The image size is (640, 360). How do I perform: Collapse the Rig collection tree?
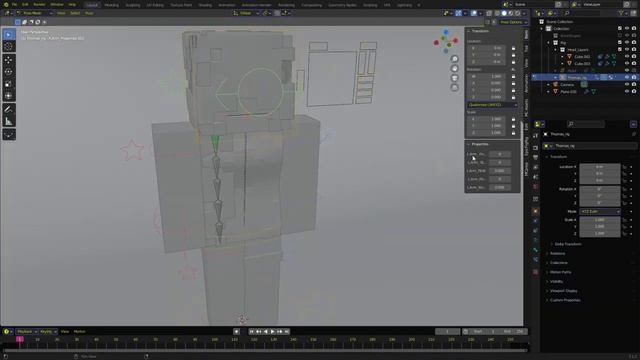pyautogui.click(x=549, y=42)
